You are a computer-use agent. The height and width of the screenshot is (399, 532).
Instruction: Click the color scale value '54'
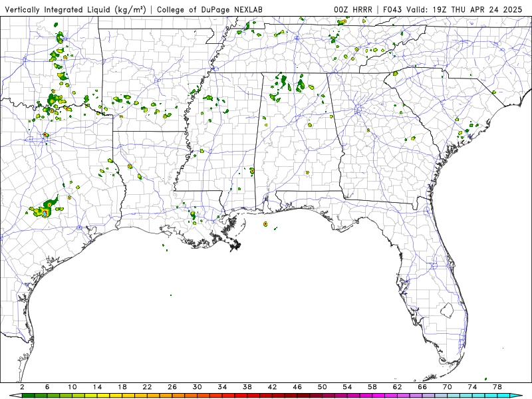click(x=347, y=387)
